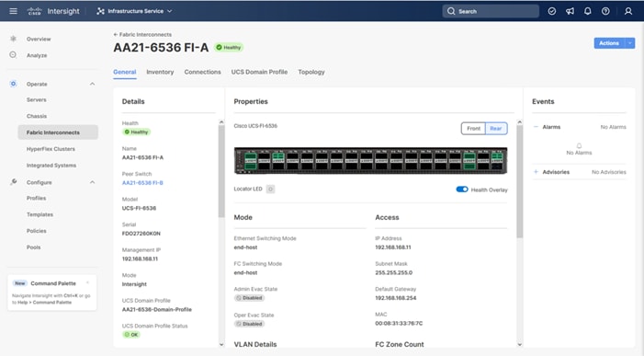Click the IP Address value 192.168.168.11
The height and width of the screenshot is (356, 644).
(x=393, y=247)
